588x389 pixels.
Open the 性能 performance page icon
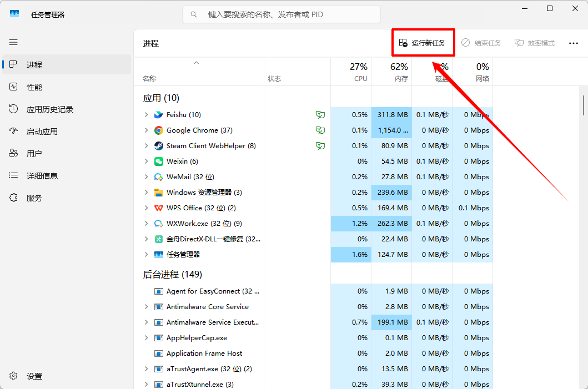[x=13, y=87]
